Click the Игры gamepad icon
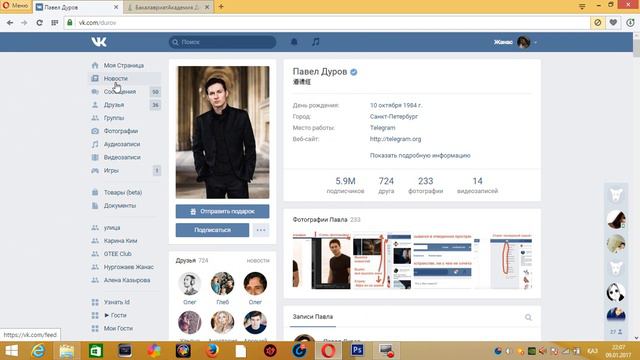 (x=95, y=170)
